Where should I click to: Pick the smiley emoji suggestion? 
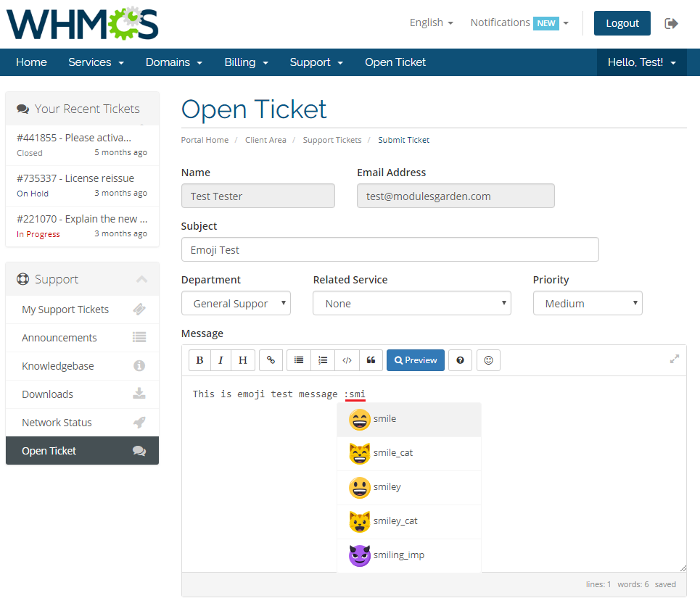click(x=409, y=487)
